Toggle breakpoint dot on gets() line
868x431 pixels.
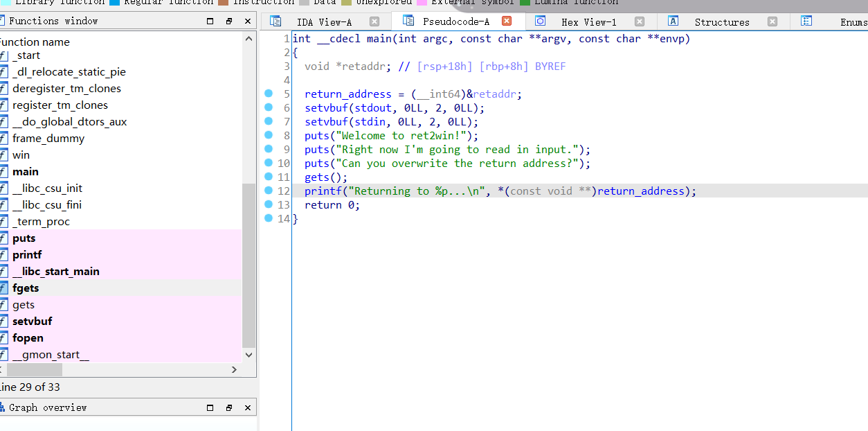(x=269, y=177)
